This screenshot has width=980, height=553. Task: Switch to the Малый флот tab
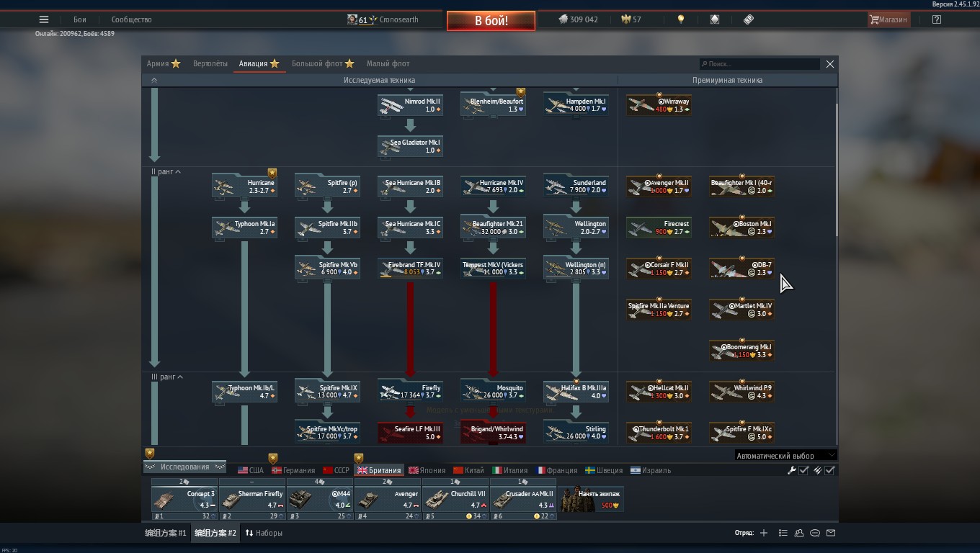(x=388, y=63)
